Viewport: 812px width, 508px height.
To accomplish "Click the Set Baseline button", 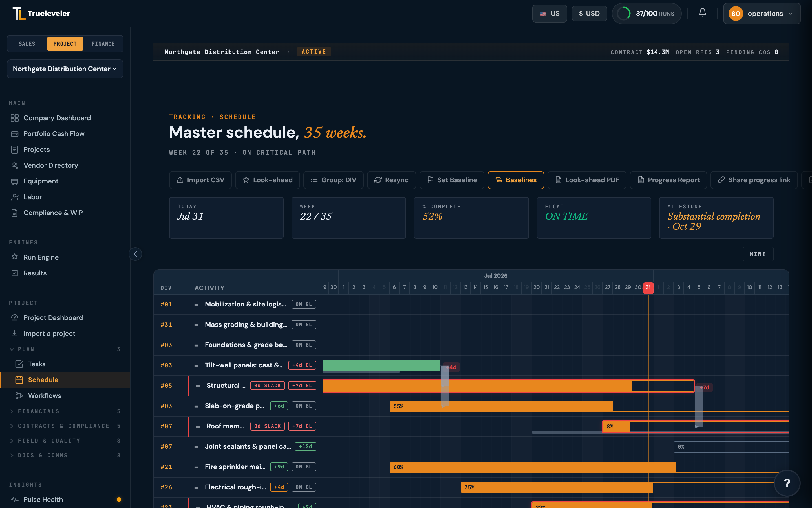I will click(452, 180).
